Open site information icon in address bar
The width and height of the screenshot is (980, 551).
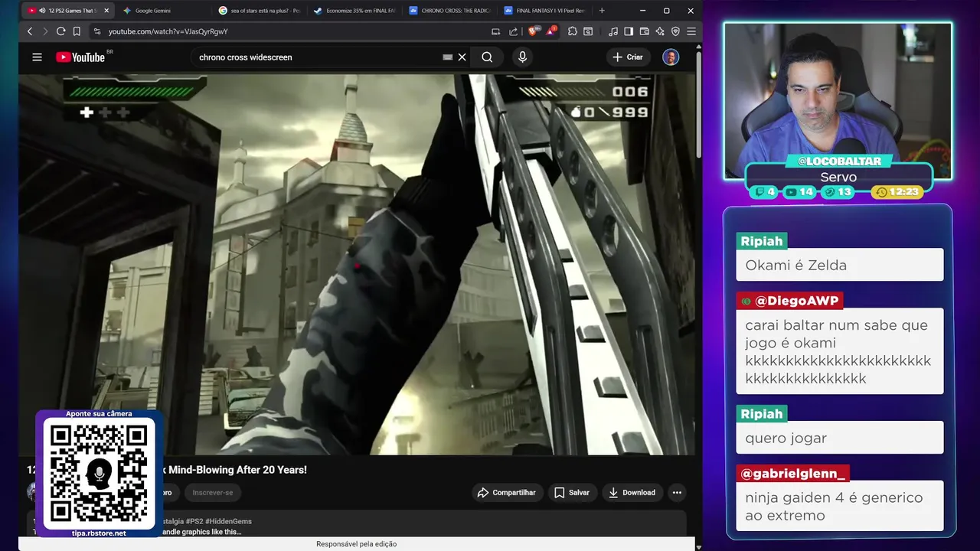coord(96,31)
